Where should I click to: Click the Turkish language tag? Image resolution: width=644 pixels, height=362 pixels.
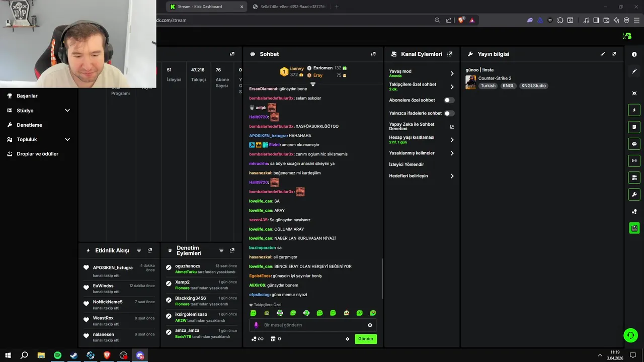(x=488, y=86)
